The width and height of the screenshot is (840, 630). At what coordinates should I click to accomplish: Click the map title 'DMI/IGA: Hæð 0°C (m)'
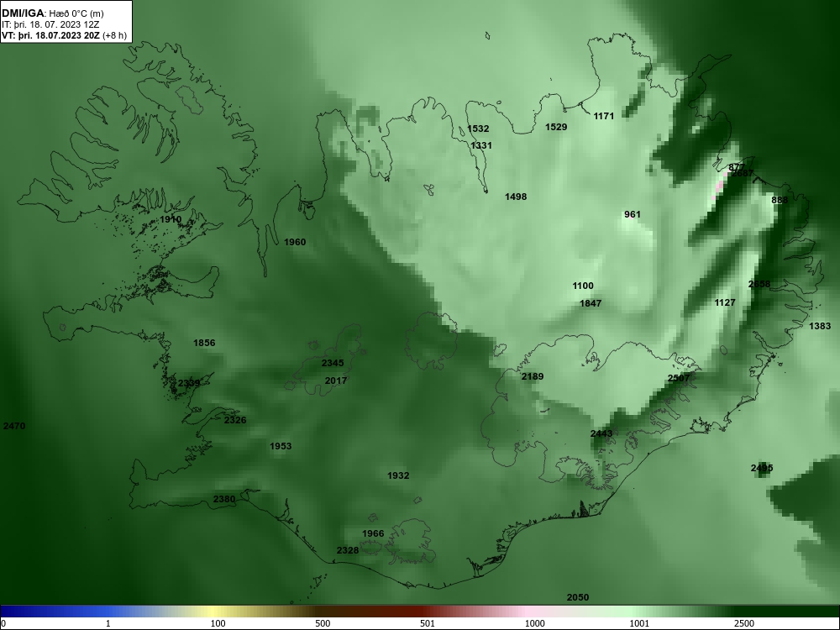tap(52, 14)
